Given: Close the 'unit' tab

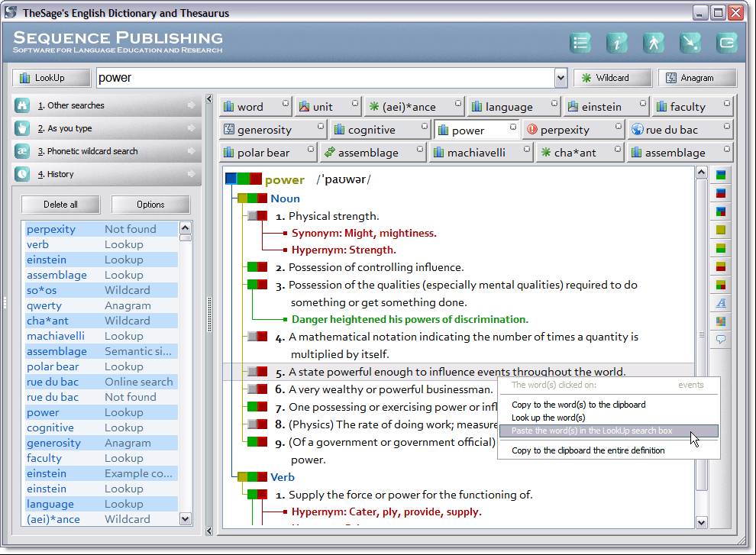Looking at the screenshot, I should 355,103.
